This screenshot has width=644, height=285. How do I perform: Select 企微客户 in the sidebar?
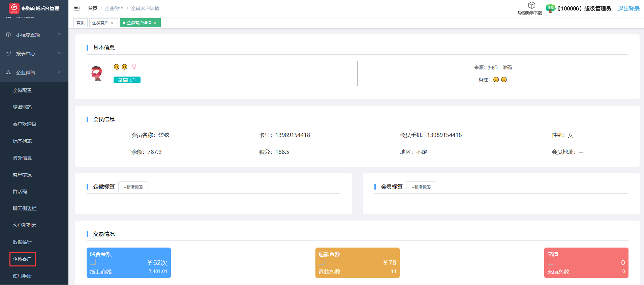(x=22, y=259)
